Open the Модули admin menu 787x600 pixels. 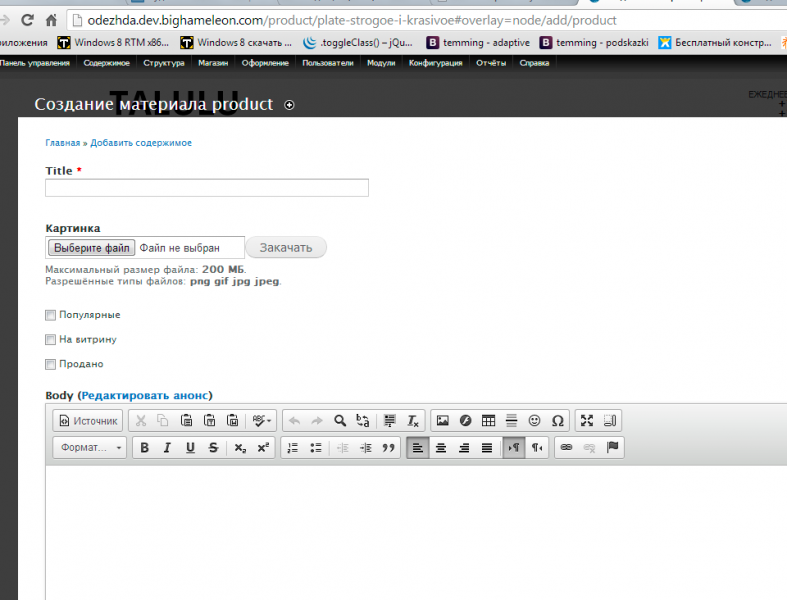381,63
